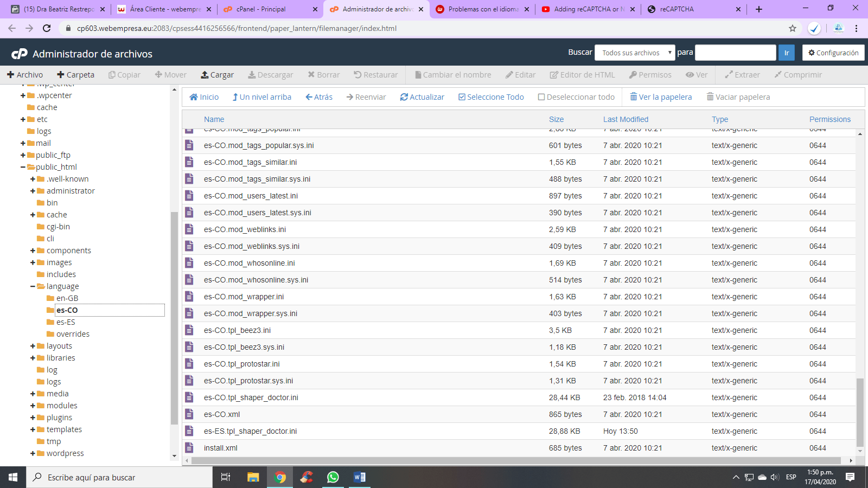Focus the search text field
Screen dimensions: 868x488
[x=736, y=53]
